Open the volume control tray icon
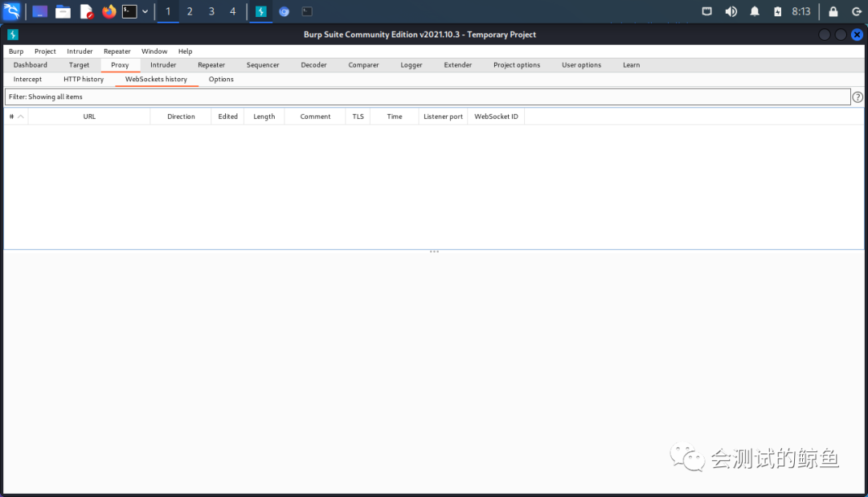 pos(731,11)
